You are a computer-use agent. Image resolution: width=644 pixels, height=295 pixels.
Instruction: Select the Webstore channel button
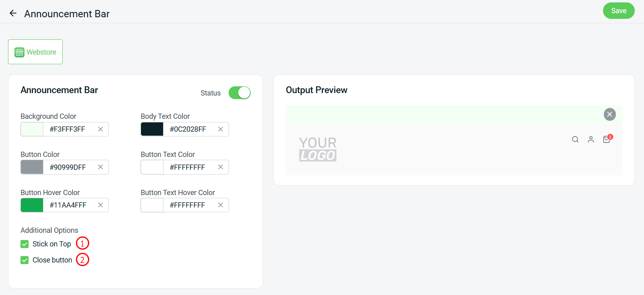35,52
